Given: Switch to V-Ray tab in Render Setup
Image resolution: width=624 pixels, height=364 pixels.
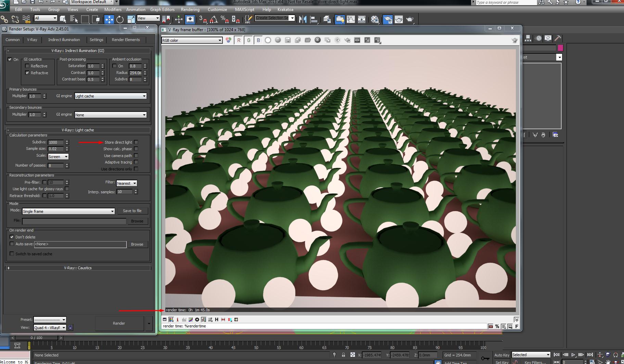Looking at the screenshot, I should click(x=32, y=40).
